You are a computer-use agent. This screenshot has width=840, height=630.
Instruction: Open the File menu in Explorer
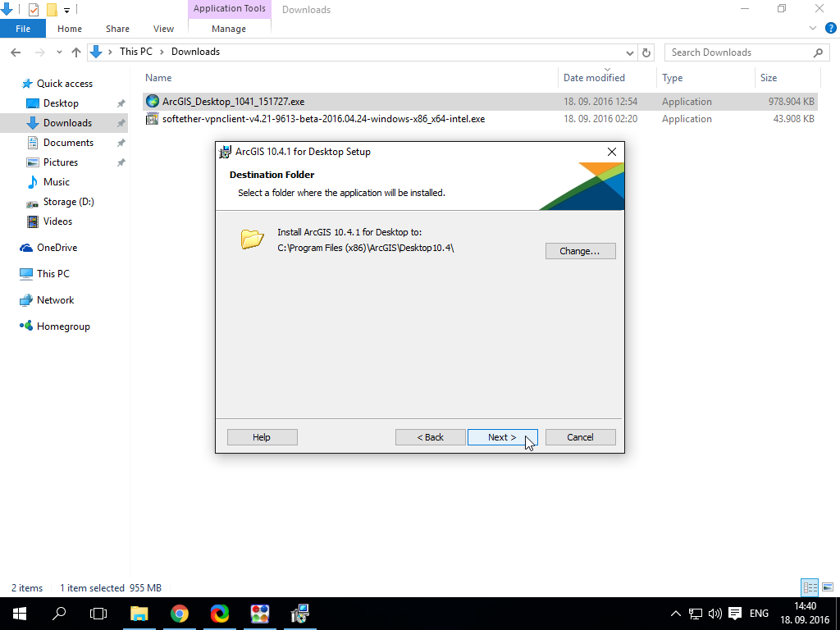[23, 29]
